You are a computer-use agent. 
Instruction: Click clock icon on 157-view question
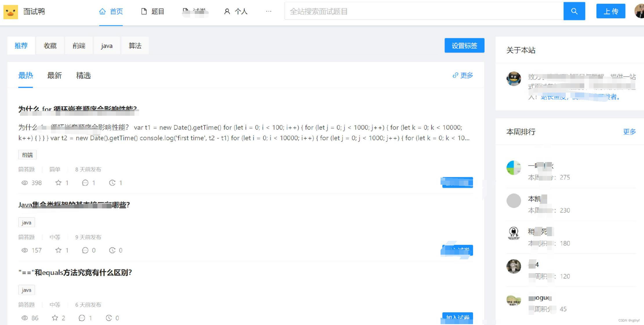click(x=112, y=250)
